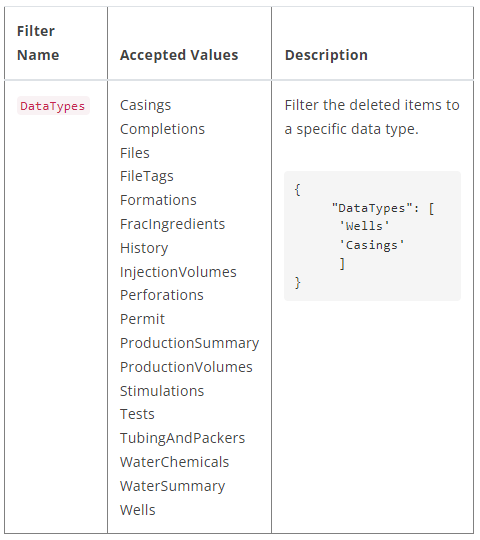Click the History entry
This screenshot has width=480, height=540.
pyautogui.click(x=144, y=248)
